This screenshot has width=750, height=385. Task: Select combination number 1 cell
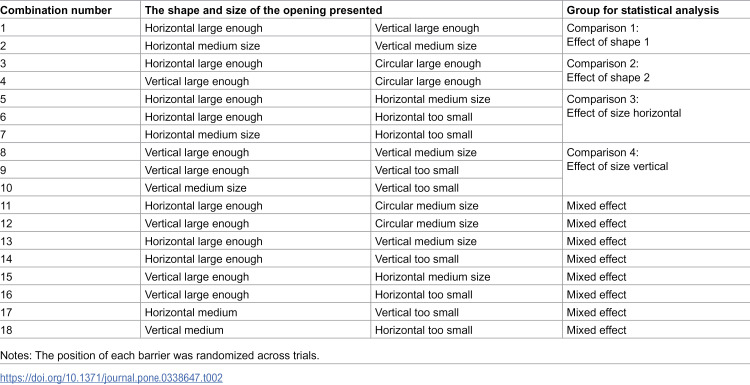(70, 28)
